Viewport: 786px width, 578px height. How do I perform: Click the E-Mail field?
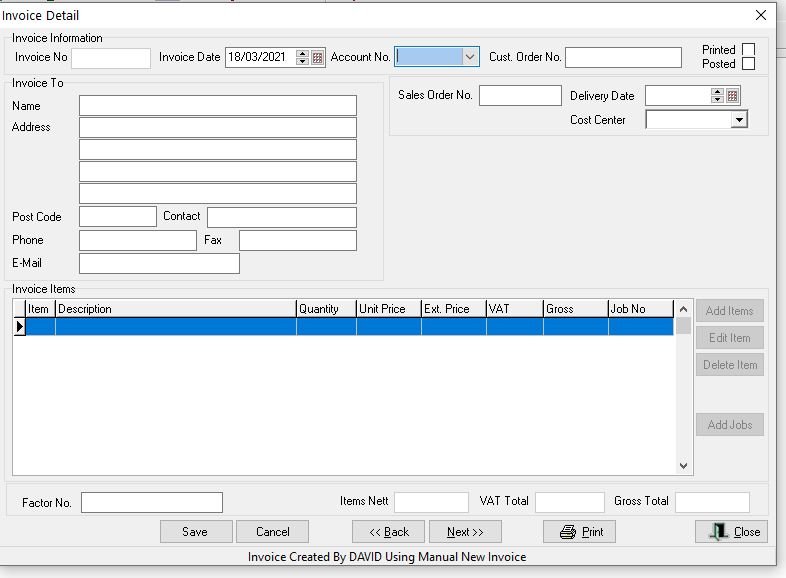[x=159, y=264]
